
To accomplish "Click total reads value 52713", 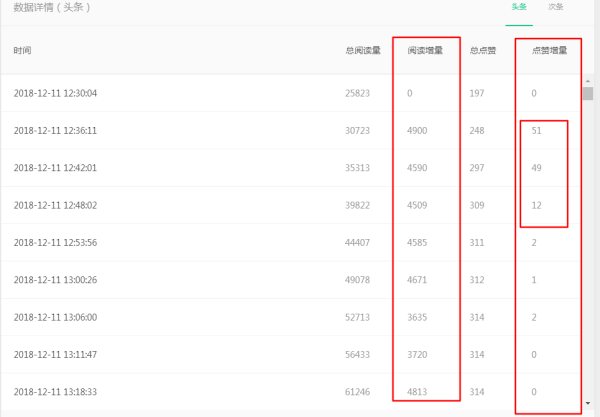I will [357, 318].
